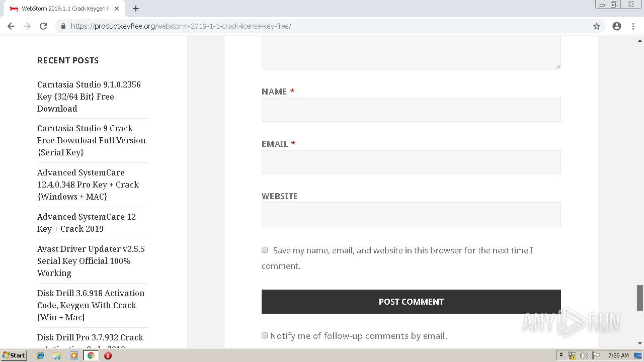
Task: Close the WebStorm 2019.1.1 tab
Action: pyautogui.click(x=117, y=9)
